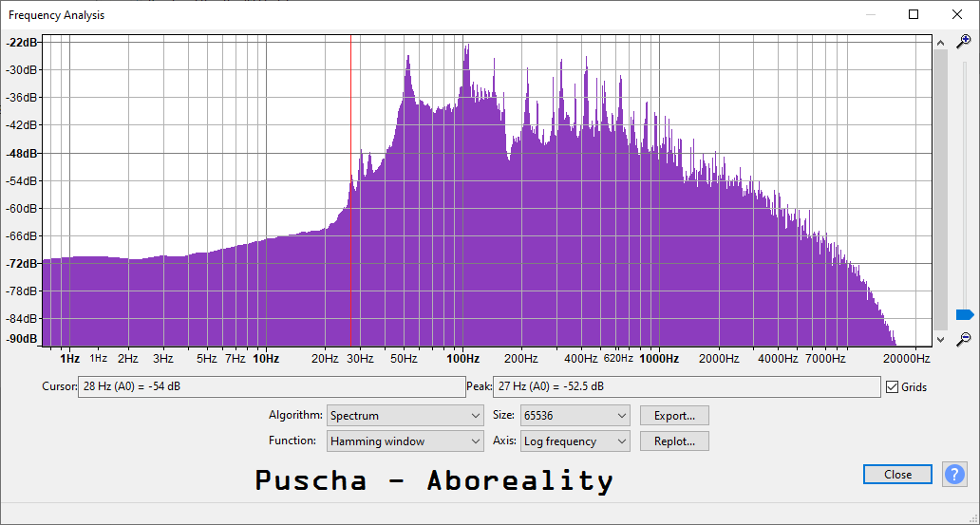
Task: Open the Axis dropdown showing Log frequency
Action: point(575,441)
